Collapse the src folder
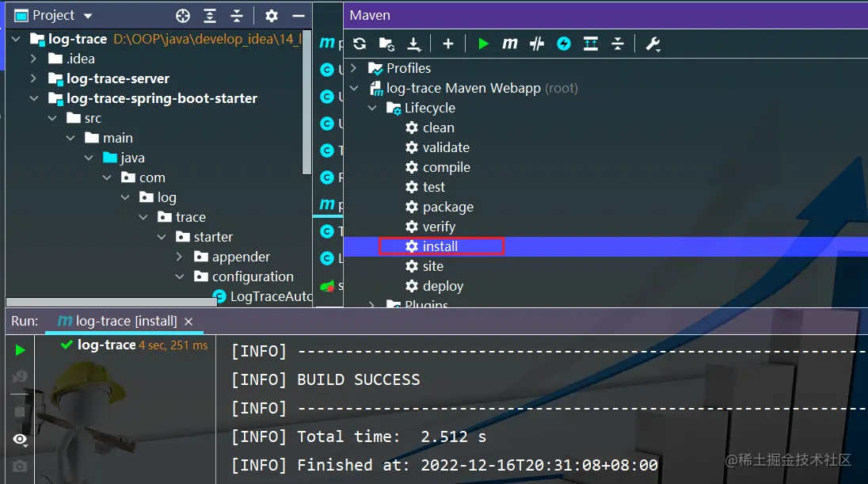The width and height of the screenshot is (868, 484). [x=52, y=118]
